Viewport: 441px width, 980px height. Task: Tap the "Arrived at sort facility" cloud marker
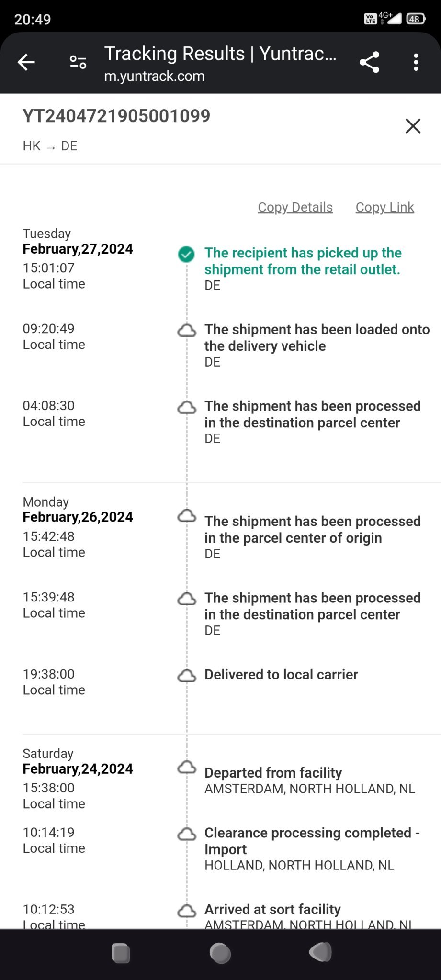[x=187, y=911]
